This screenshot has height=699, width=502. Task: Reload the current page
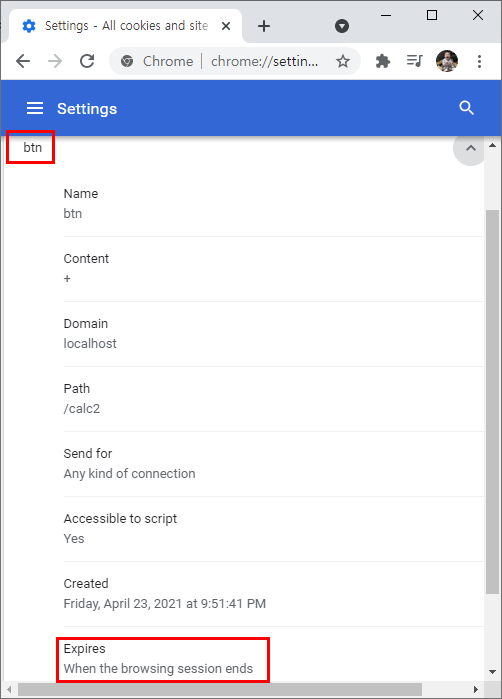click(x=87, y=61)
